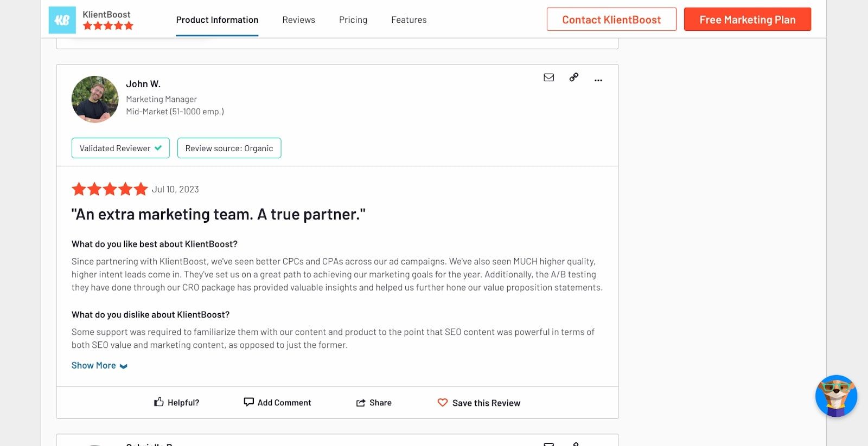868x446 pixels.
Task: Click the green Validated Reviewer checkmark
Action: coord(159,147)
